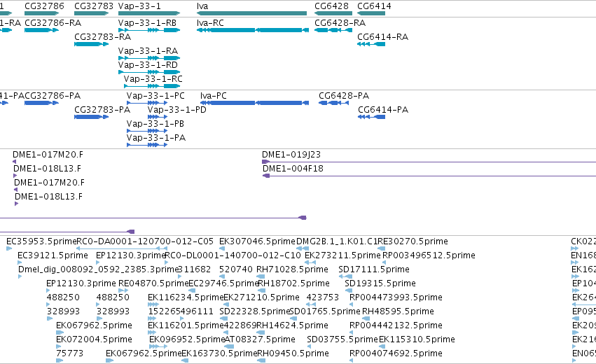The height and width of the screenshot is (364, 596).
Task: Select the EC39121.5prime label
Action: pos(53,255)
